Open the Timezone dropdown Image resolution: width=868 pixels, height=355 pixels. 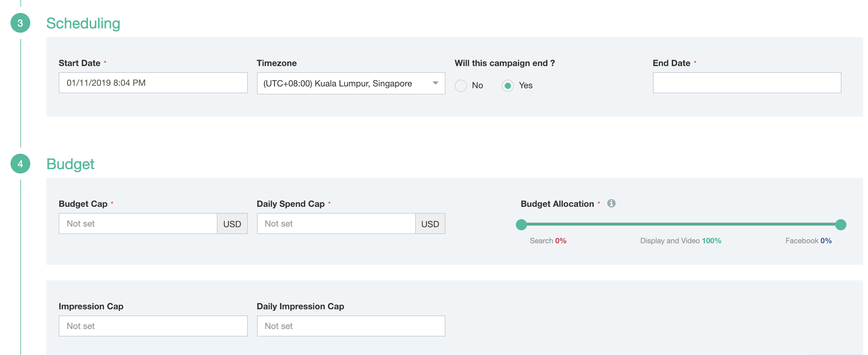350,83
